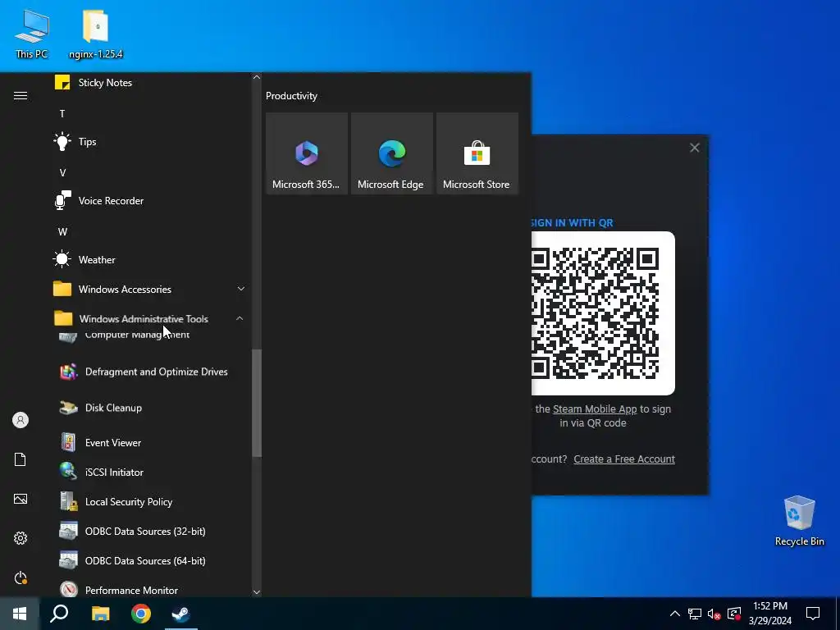Image resolution: width=840 pixels, height=630 pixels.
Task: Open Event Viewer
Action: tap(149, 442)
